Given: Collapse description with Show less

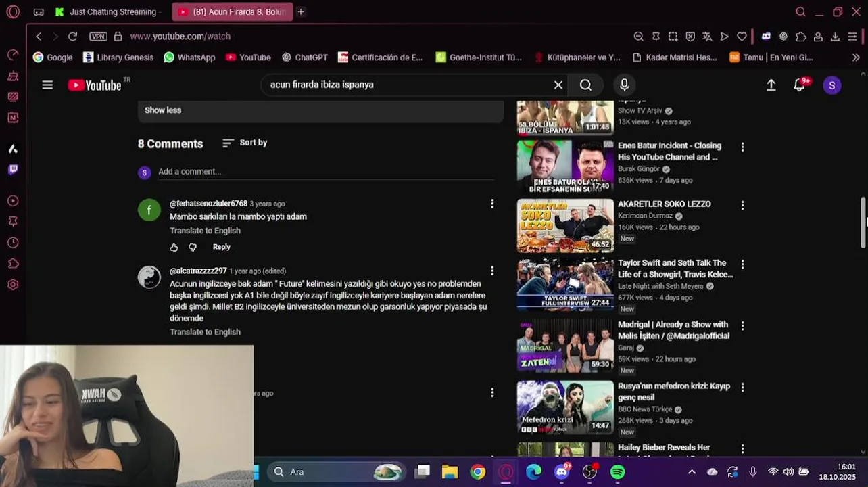Looking at the screenshot, I should [163, 110].
